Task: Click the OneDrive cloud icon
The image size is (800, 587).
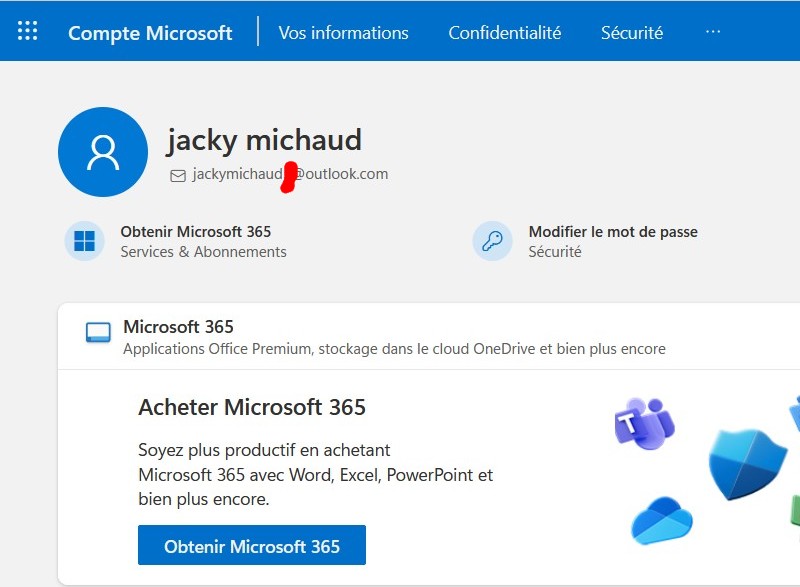Action: click(x=661, y=519)
